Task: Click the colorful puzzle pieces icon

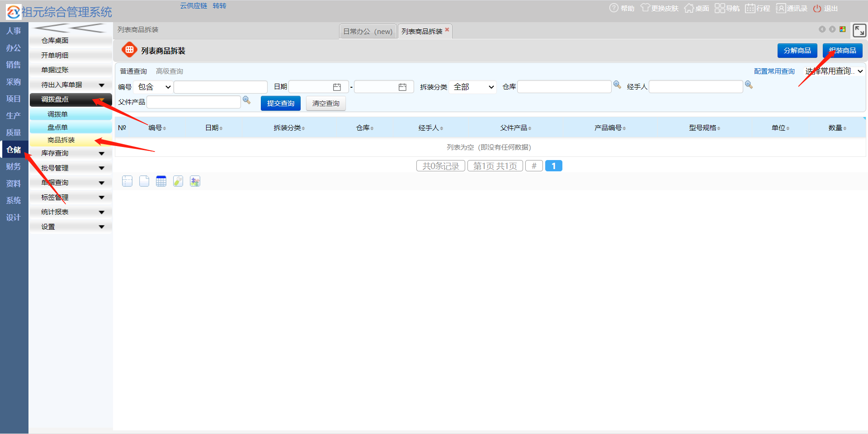Action: click(195, 181)
